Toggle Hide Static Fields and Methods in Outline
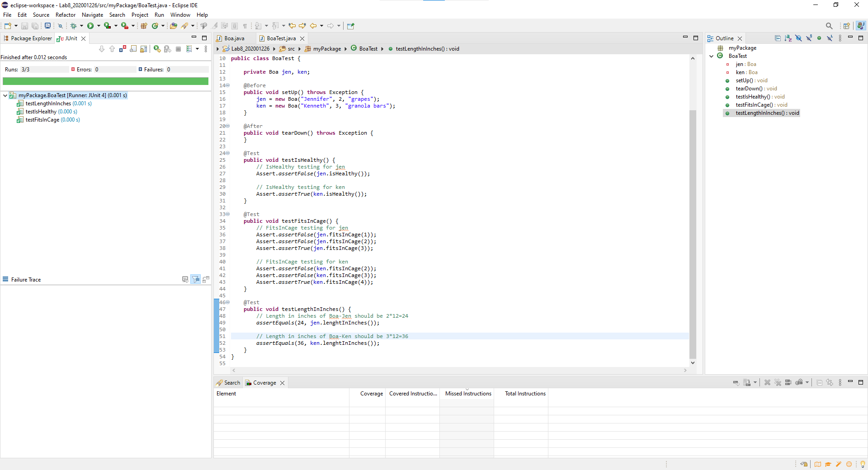 coord(809,38)
